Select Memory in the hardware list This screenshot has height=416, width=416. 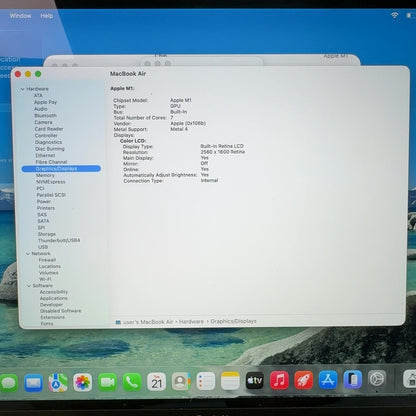tap(45, 175)
